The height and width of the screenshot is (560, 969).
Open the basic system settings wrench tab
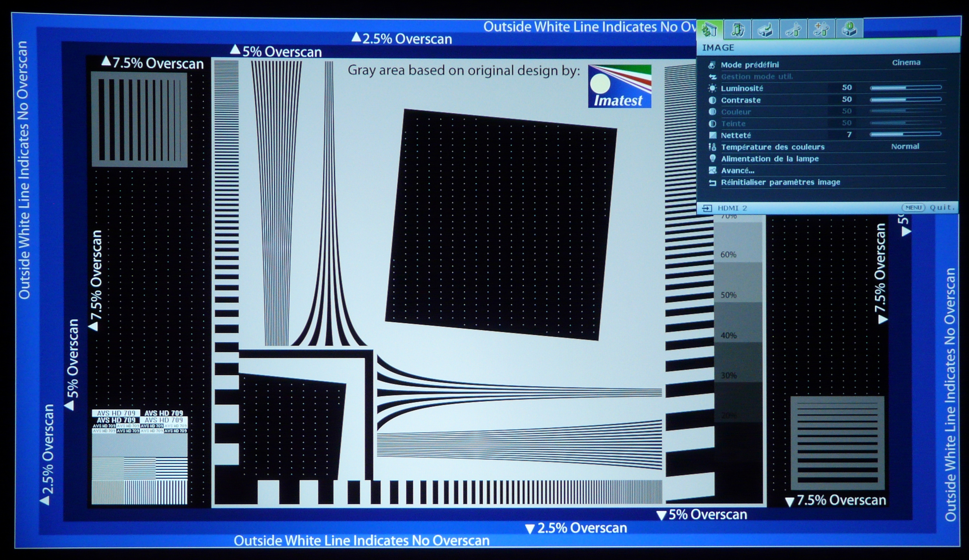point(793,29)
